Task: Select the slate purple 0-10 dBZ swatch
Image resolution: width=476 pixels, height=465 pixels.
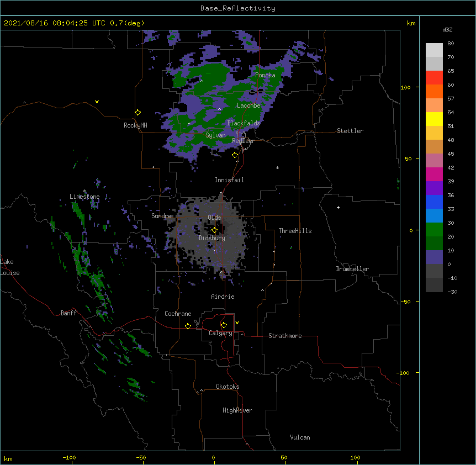Action: click(434, 257)
